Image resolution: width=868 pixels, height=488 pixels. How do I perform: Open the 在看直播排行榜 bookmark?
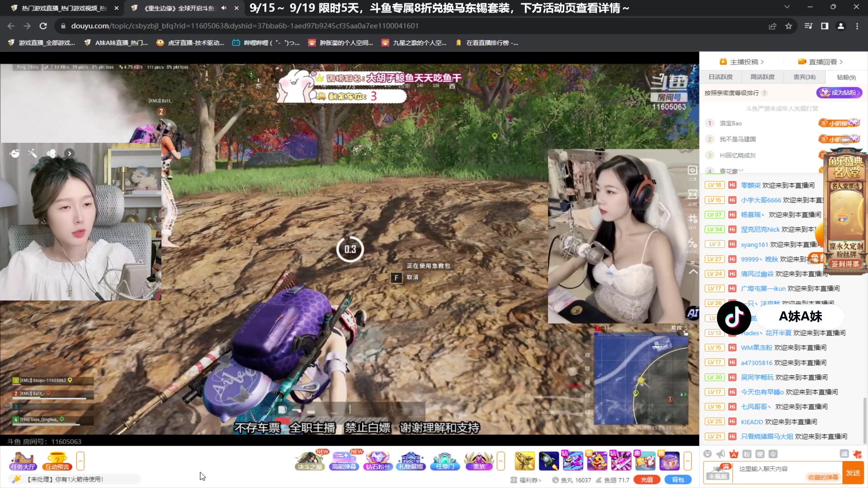tap(487, 43)
